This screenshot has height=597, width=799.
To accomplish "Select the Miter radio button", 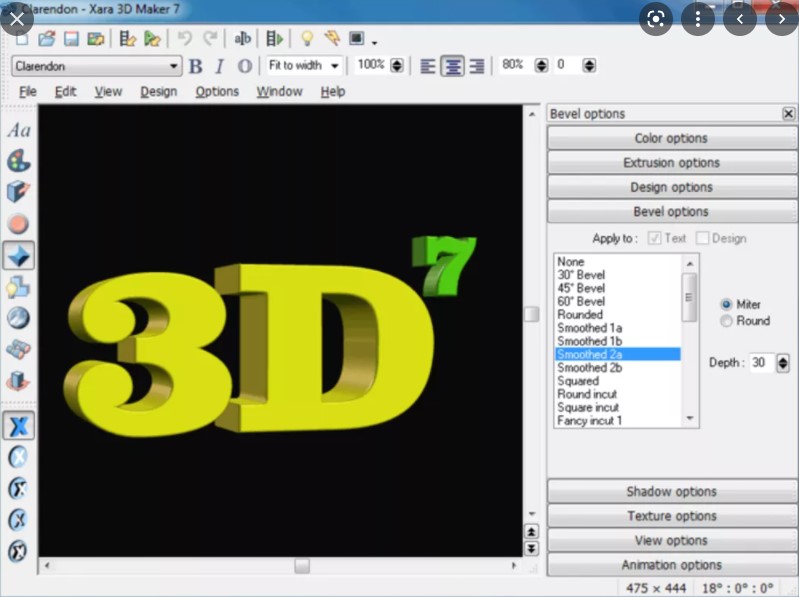I will coord(727,305).
